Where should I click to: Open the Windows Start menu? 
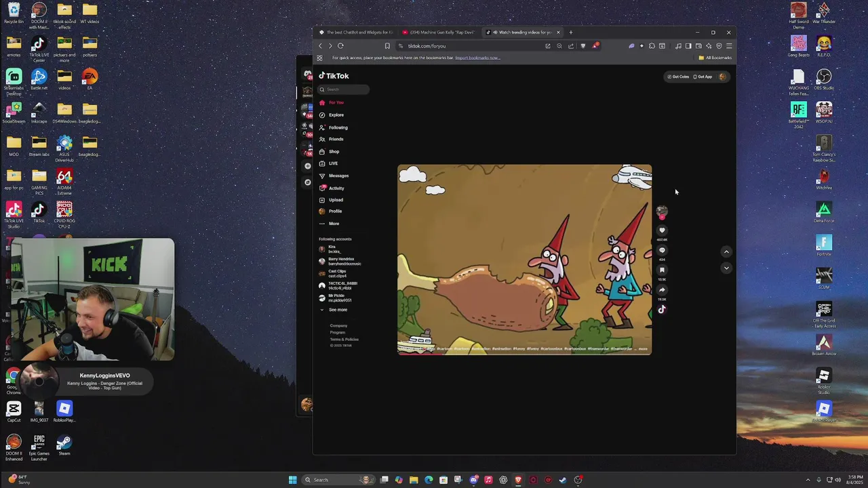click(x=292, y=480)
